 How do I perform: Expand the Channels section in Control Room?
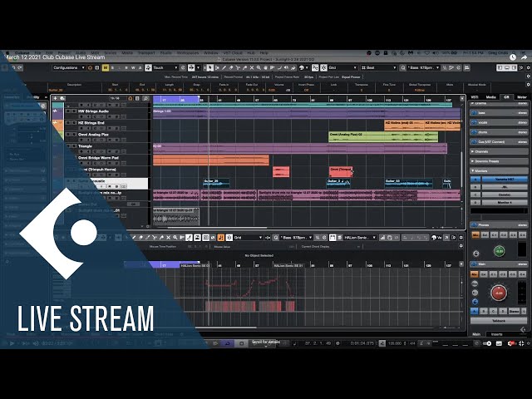499,151
